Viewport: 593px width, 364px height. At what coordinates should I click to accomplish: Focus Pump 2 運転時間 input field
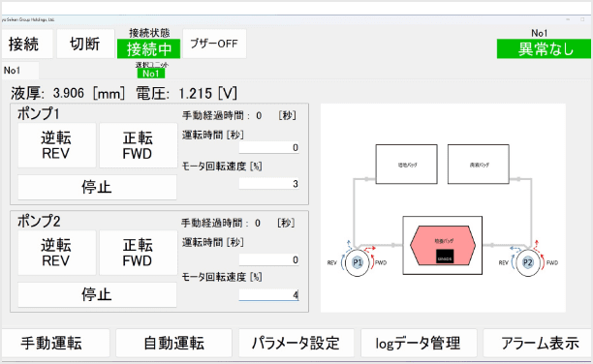pyautogui.click(x=269, y=259)
